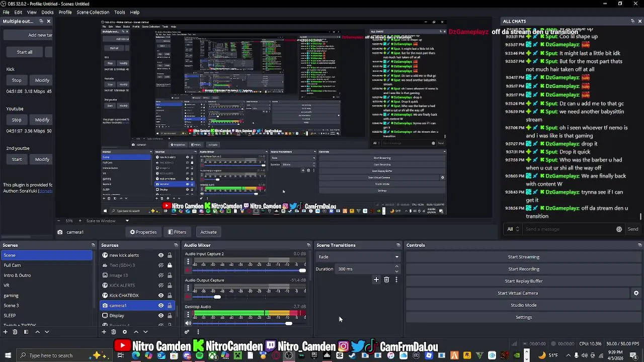Click Start Streaming
644x362 pixels.
click(x=523, y=257)
